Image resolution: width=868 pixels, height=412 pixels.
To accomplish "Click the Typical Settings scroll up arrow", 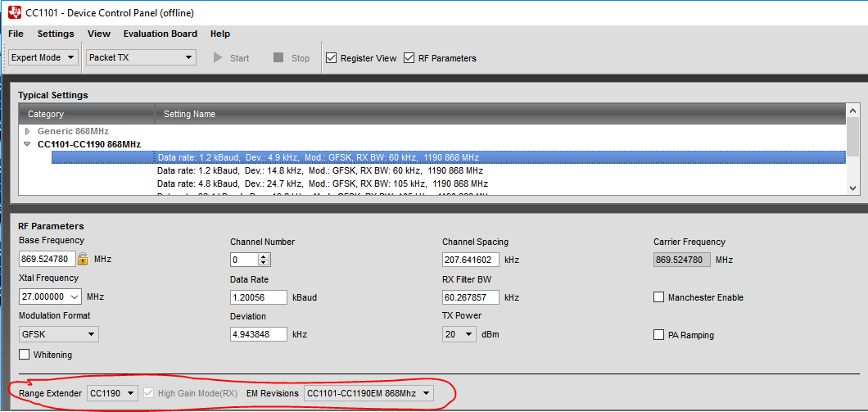I will pyautogui.click(x=853, y=110).
